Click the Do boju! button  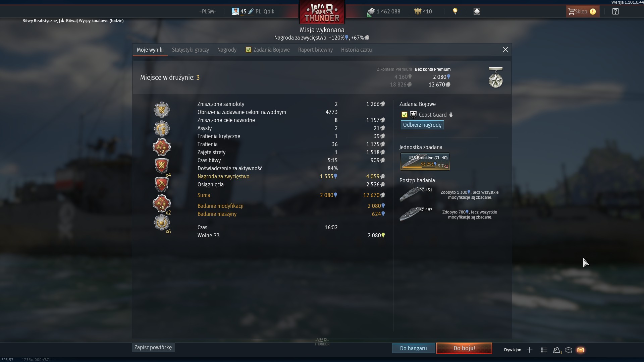coord(464,348)
